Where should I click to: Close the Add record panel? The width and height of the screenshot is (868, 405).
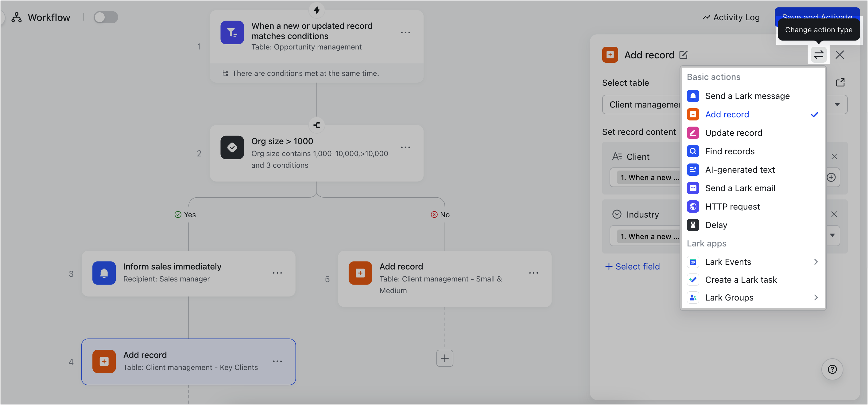coord(839,55)
